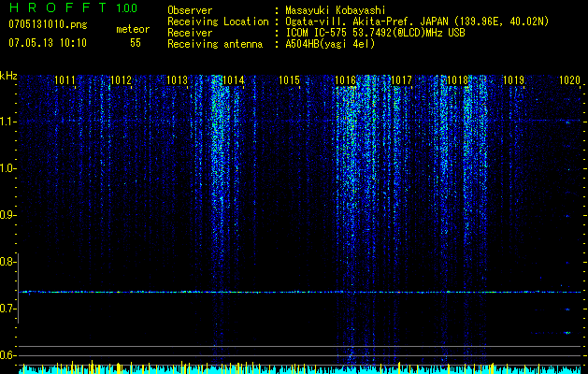Click the Observer label

pyautogui.click(x=190, y=10)
